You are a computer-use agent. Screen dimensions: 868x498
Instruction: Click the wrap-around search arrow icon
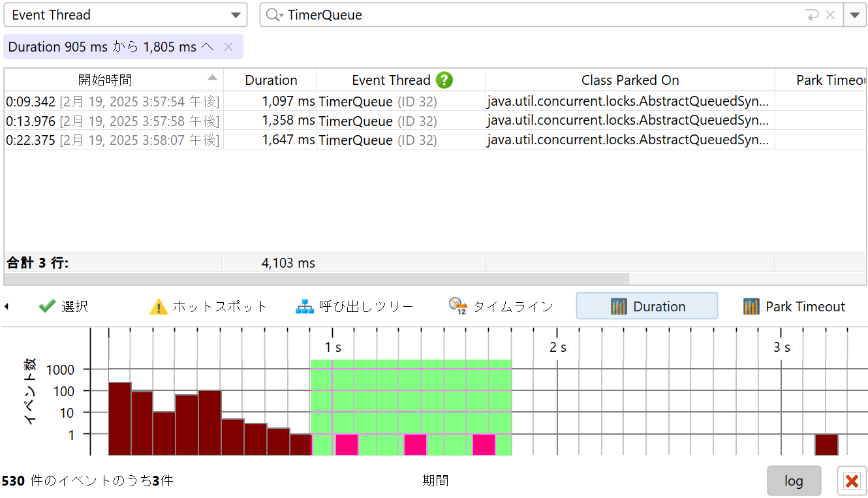pyautogui.click(x=813, y=15)
